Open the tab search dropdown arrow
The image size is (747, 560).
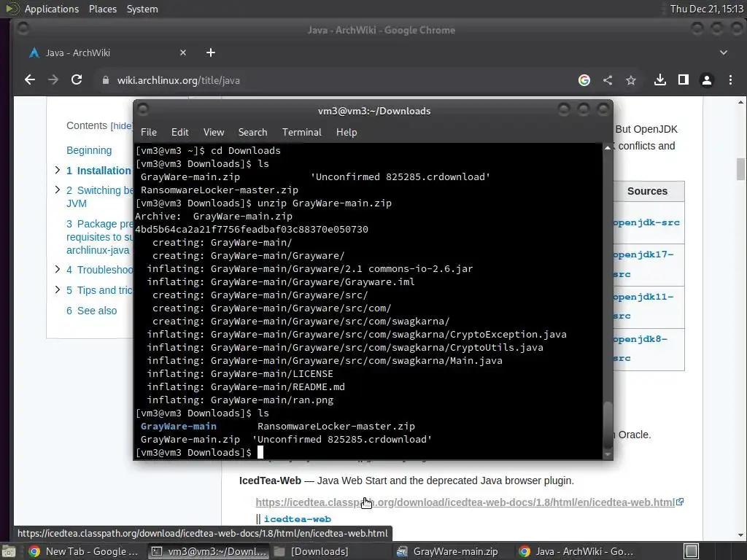tap(723, 52)
